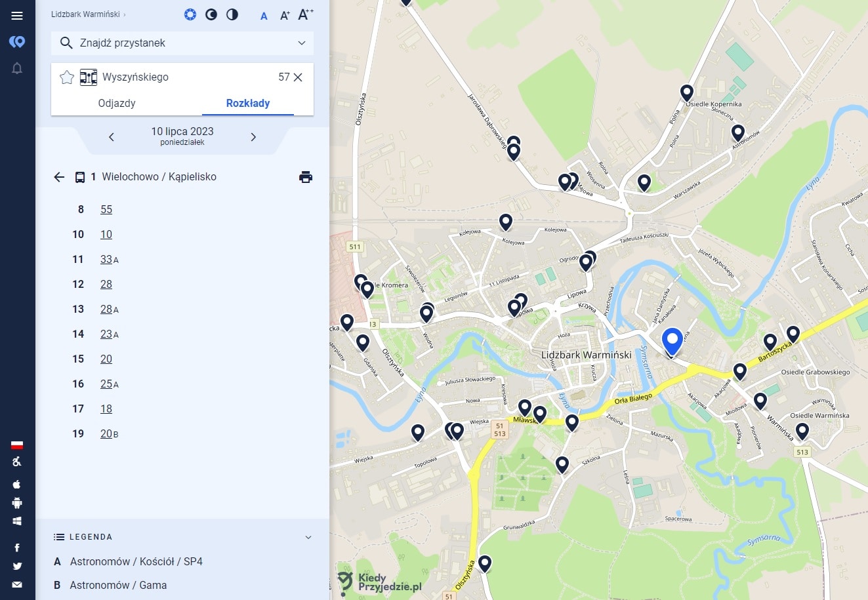Open the 8:55 departure link
The width and height of the screenshot is (868, 600).
pyautogui.click(x=106, y=210)
